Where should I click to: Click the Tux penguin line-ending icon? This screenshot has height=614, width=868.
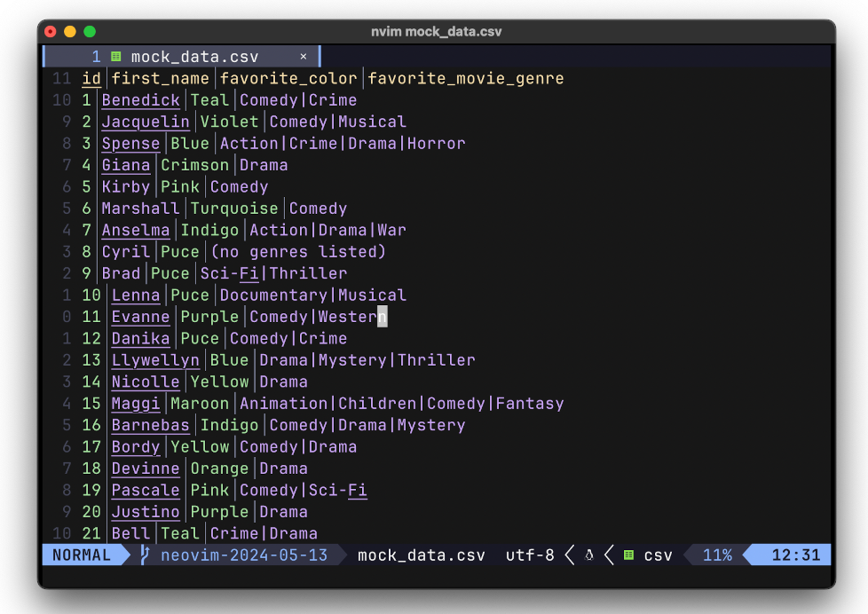588,555
